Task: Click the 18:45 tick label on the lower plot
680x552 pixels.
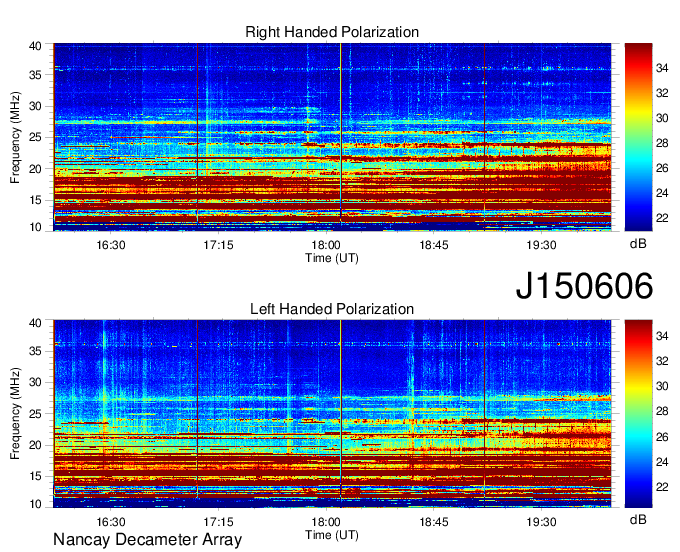Action: (434, 522)
